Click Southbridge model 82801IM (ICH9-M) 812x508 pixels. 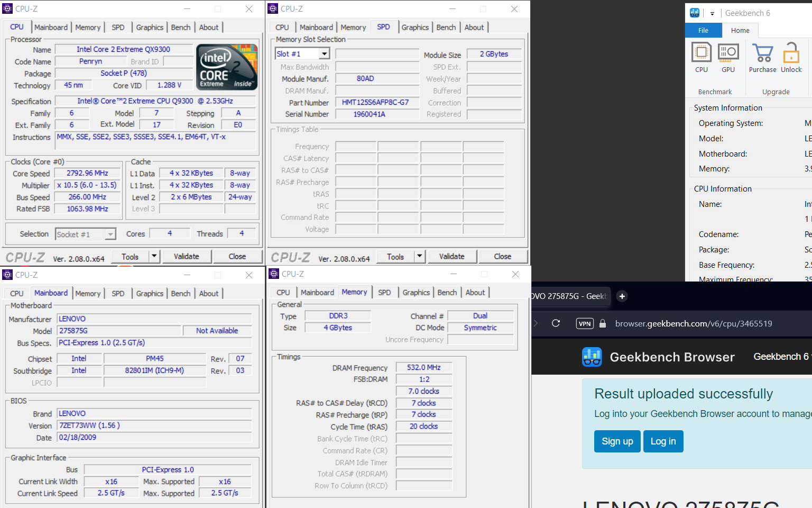point(154,370)
